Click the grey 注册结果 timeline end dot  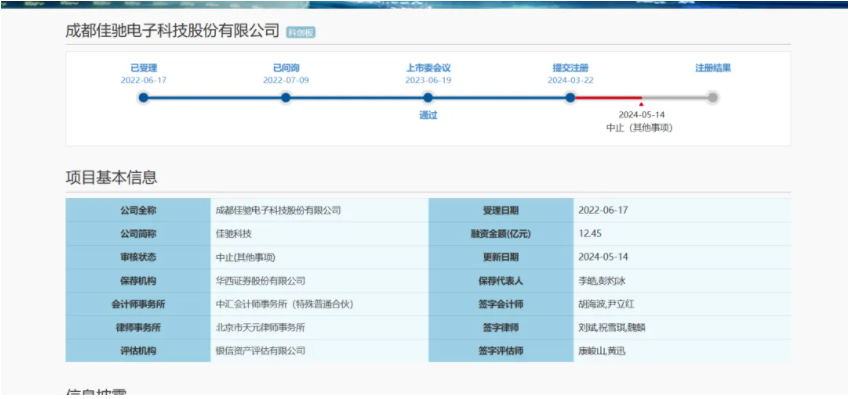coord(713,98)
